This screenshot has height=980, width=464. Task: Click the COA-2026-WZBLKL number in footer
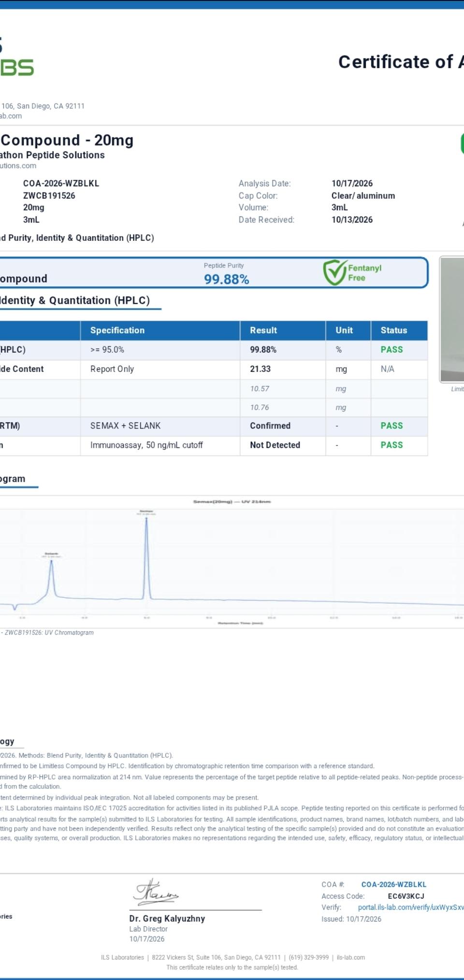pyautogui.click(x=394, y=884)
